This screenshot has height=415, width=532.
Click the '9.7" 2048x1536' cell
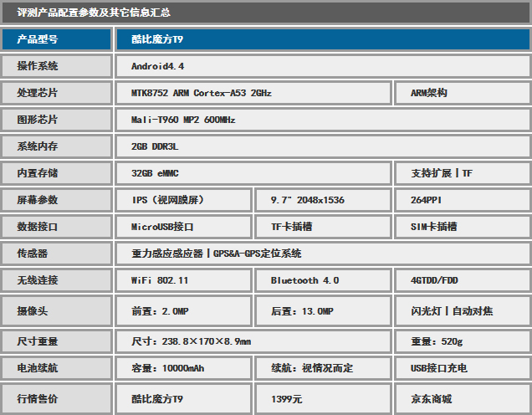(324, 200)
